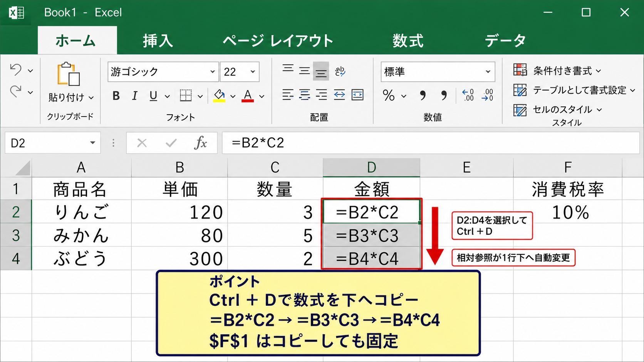Open the 数式 tab

[x=408, y=40]
